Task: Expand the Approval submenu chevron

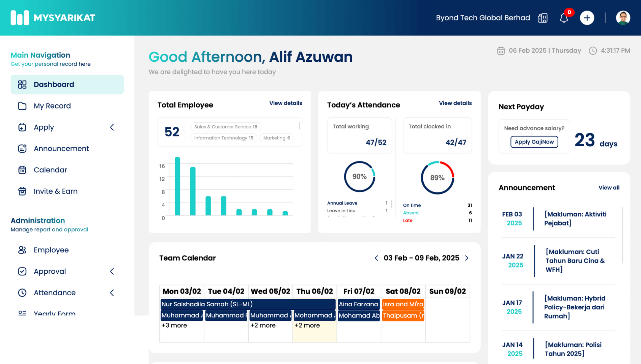Action: pyautogui.click(x=112, y=271)
